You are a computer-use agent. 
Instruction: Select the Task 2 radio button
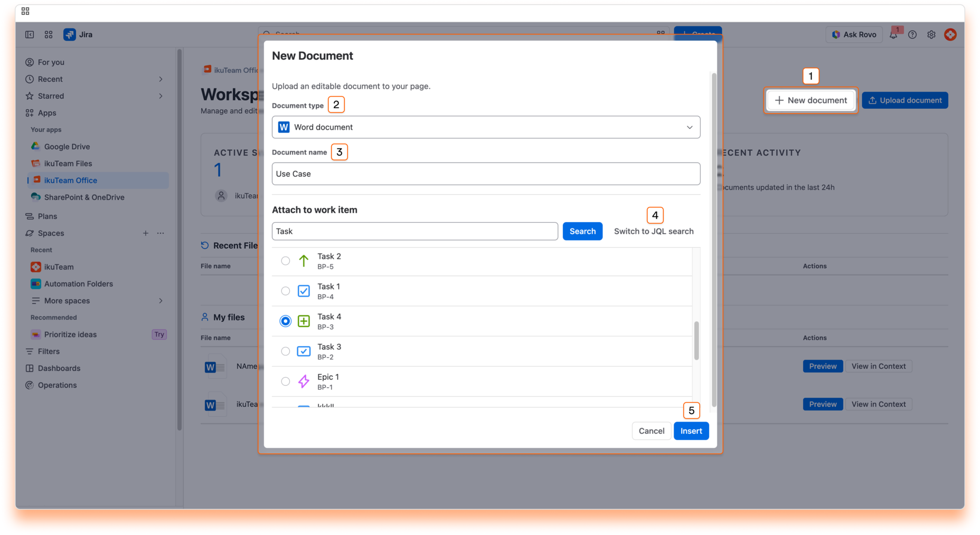[285, 261]
